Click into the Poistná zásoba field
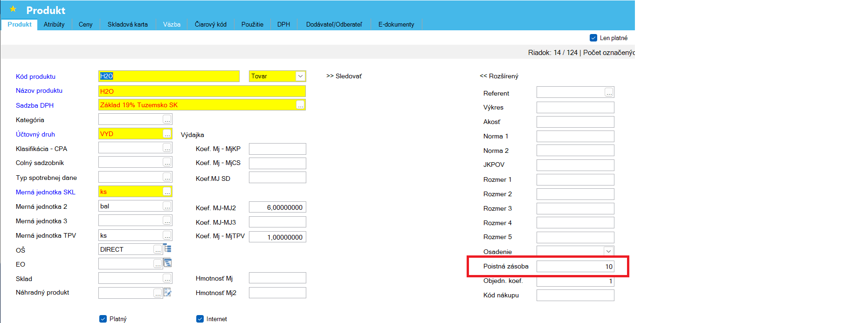Viewport: 868px width, 323px height. click(575, 267)
